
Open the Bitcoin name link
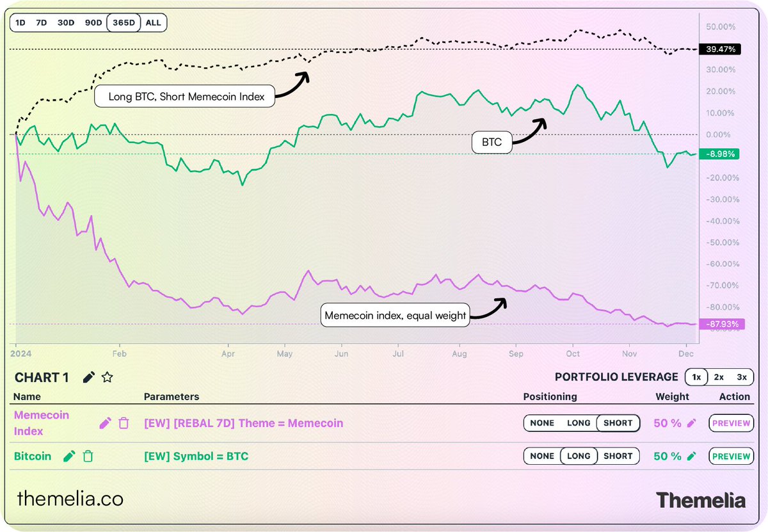point(33,456)
